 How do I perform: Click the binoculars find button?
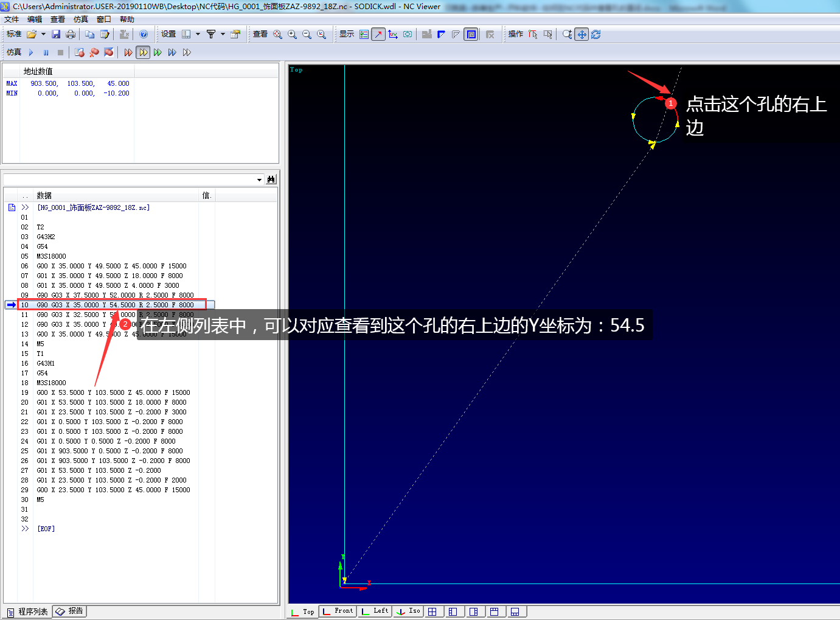point(271,179)
